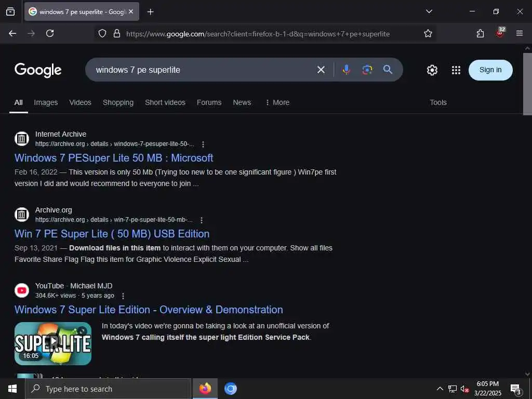Select the All results tab

(18, 102)
